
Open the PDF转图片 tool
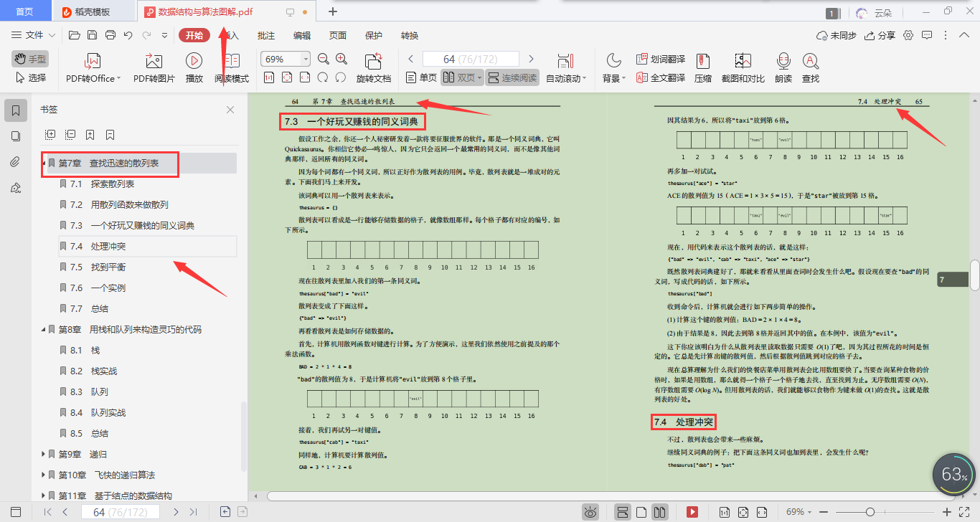(154, 68)
